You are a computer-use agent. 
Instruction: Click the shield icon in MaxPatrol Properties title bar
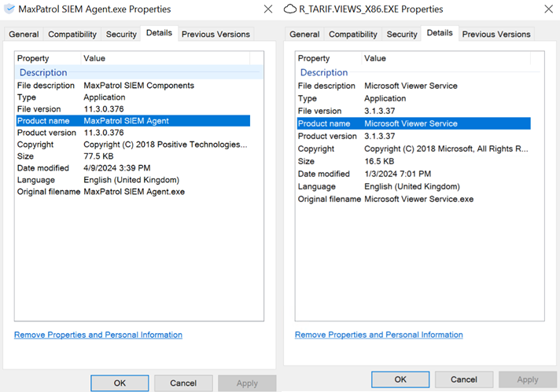[x=9, y=9]
